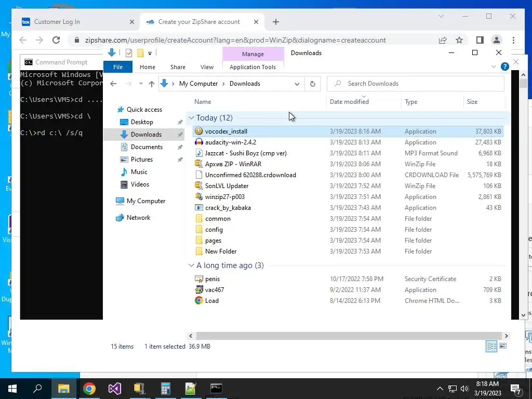Open Pictures in navigation pane
Viewport: 532px width, 399px height.
pyautogui.click(x=141, y=159)
